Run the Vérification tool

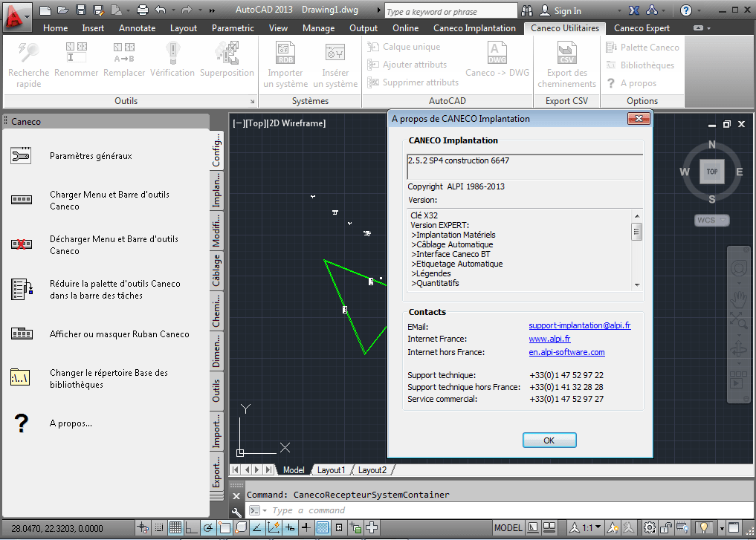point(172,60)
